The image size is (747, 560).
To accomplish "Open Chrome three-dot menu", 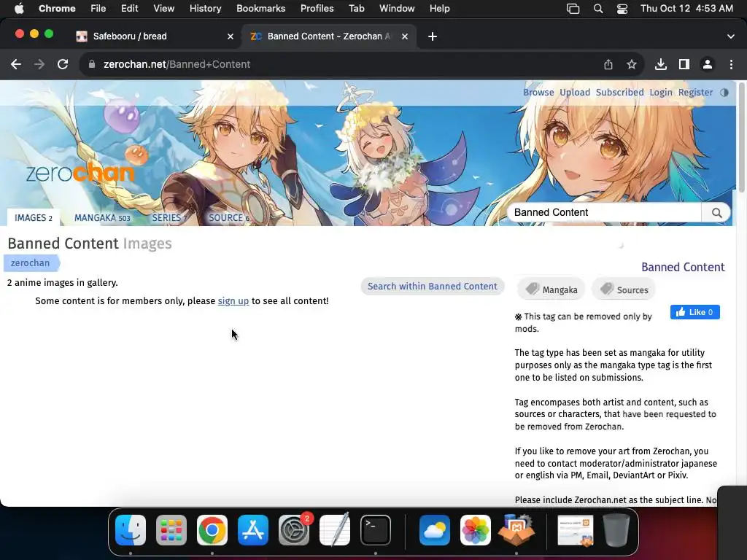I will click(731, 64).
